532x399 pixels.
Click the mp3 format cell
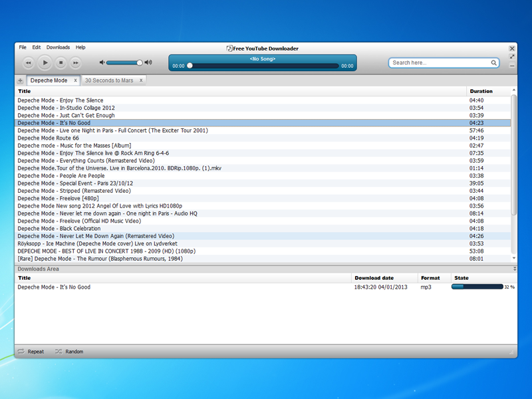pos(426,287)
